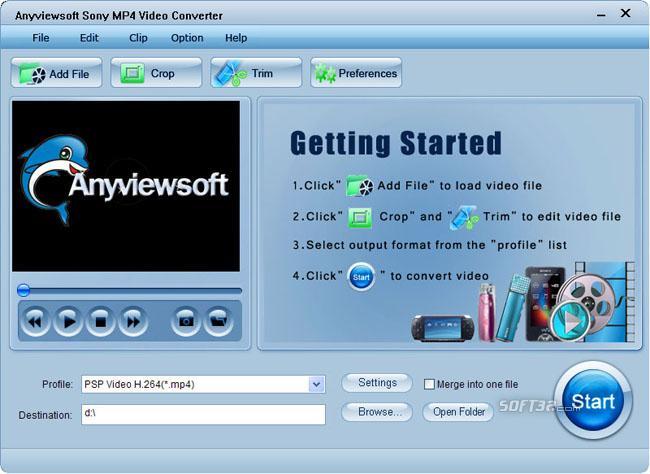Click the Add File toolbar button

pos(56,73)
